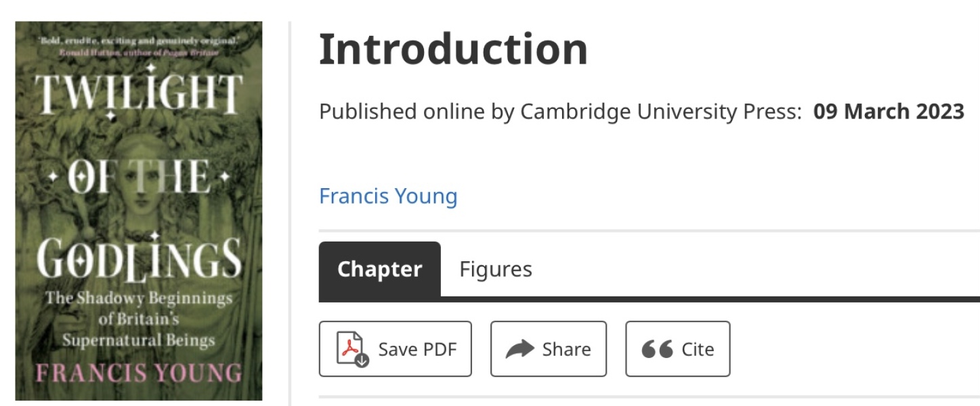The width and height of the screenshot is (980, 406).
Task: Click the PDF document icon
Action: [351, 349]
